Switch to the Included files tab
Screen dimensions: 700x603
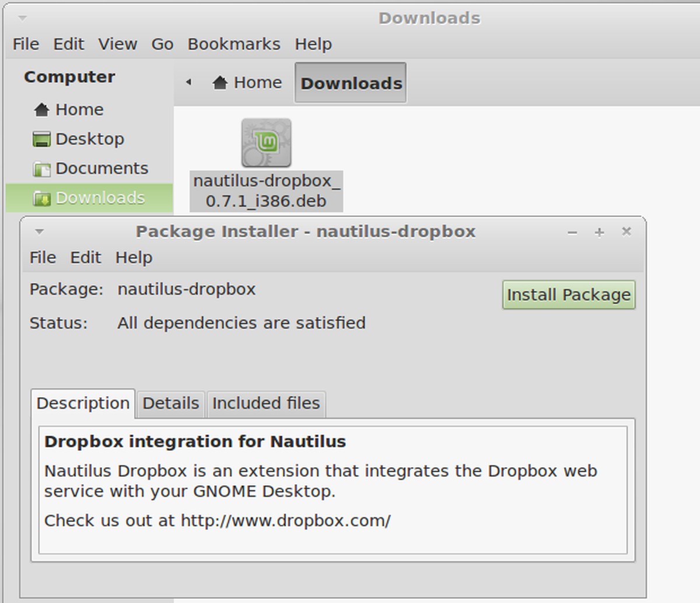click(x=266, y=403)
